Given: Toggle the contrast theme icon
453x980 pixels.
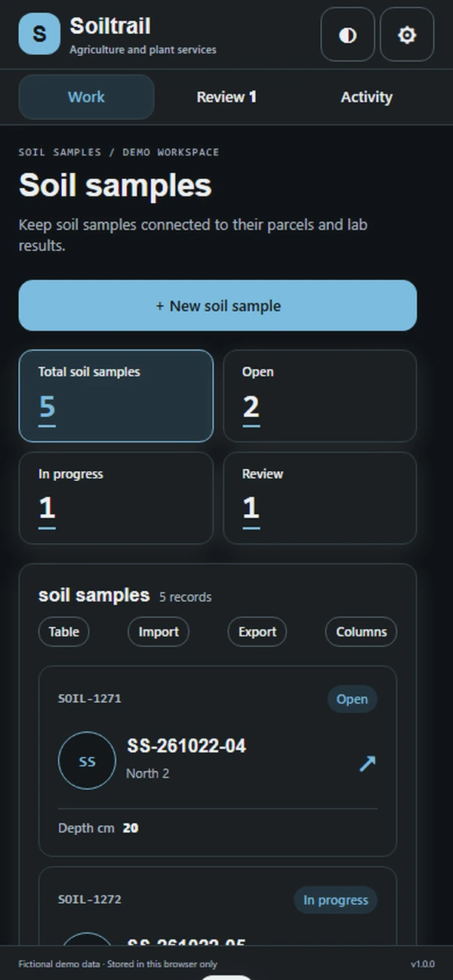Looking at the screenshot, I should 347,35.
